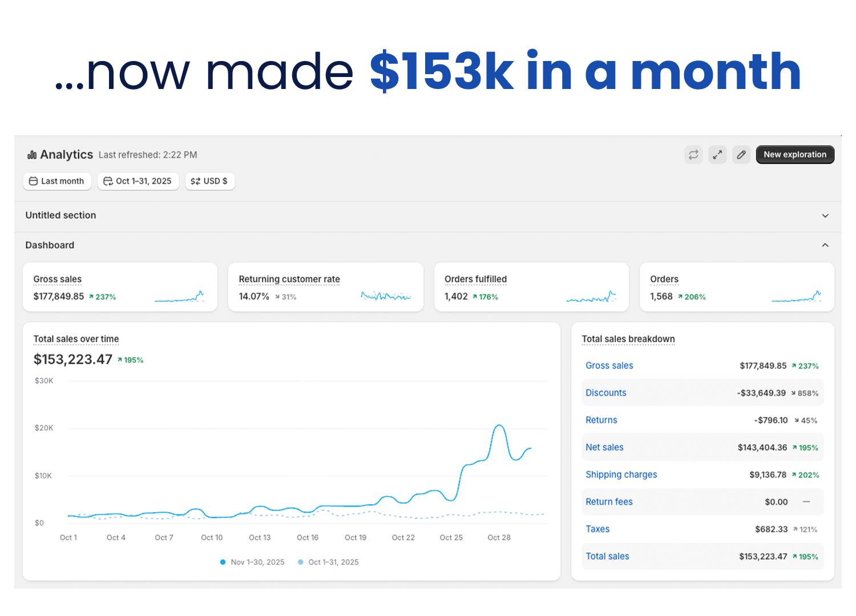Click the Discounts link in the breakdown
The image size is (856, 616).
tap(606, 393)
